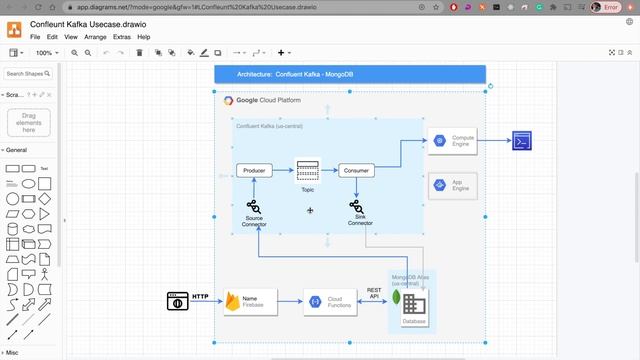Viewport: 640px width, 360px height.
Task: Open the Arrange menu
Action: (x=95, y=37)
